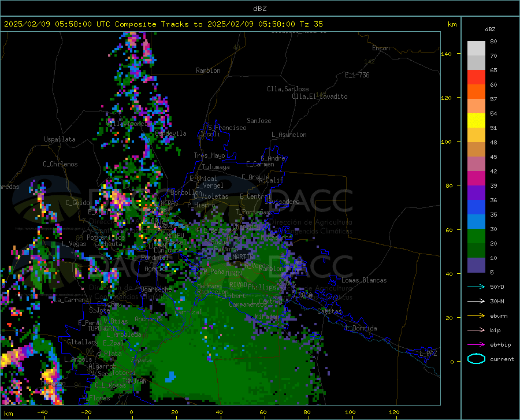The height and width of the screenshot is (420, 520).
Task: Click the TUPUNGATO label
Action: [x=103, y=329]
